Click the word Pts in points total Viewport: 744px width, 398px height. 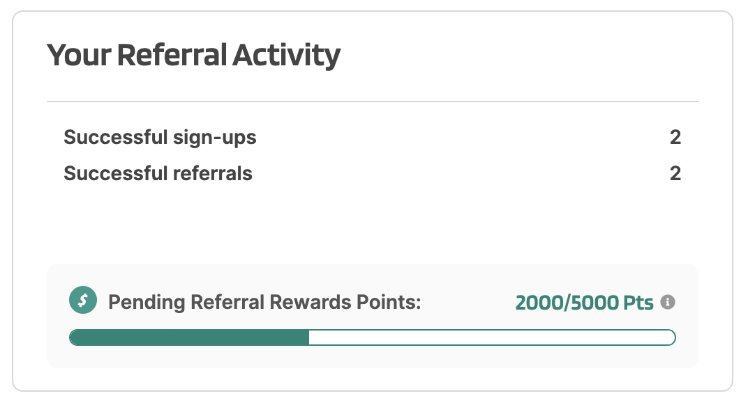click(x=638, y=302)
